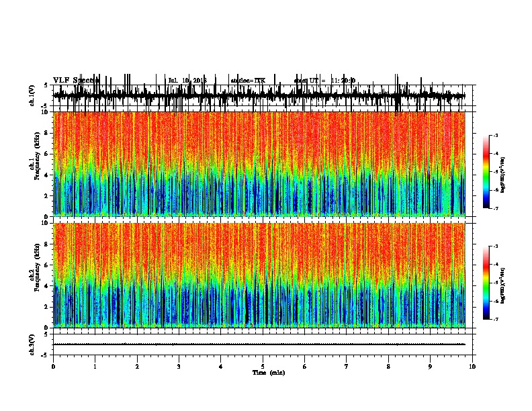
Task: Click the "9" tick on the time axis
Action: [x=430, y=367]
